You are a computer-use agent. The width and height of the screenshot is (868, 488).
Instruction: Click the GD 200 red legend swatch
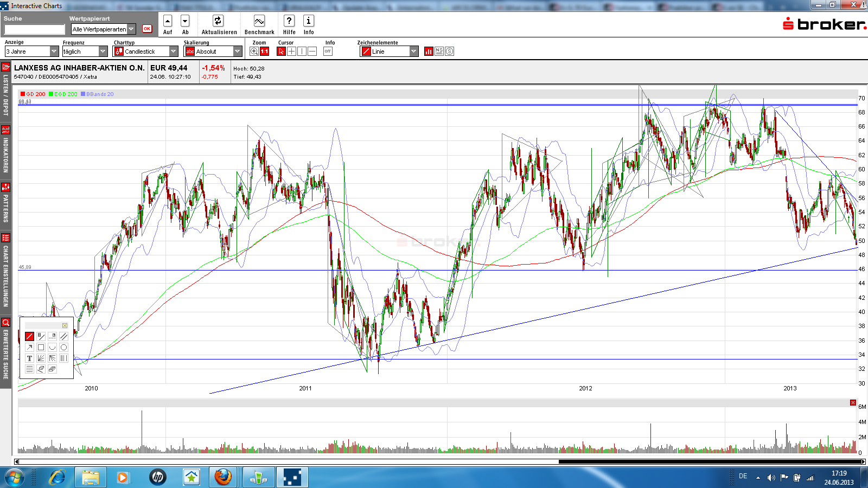23,94
